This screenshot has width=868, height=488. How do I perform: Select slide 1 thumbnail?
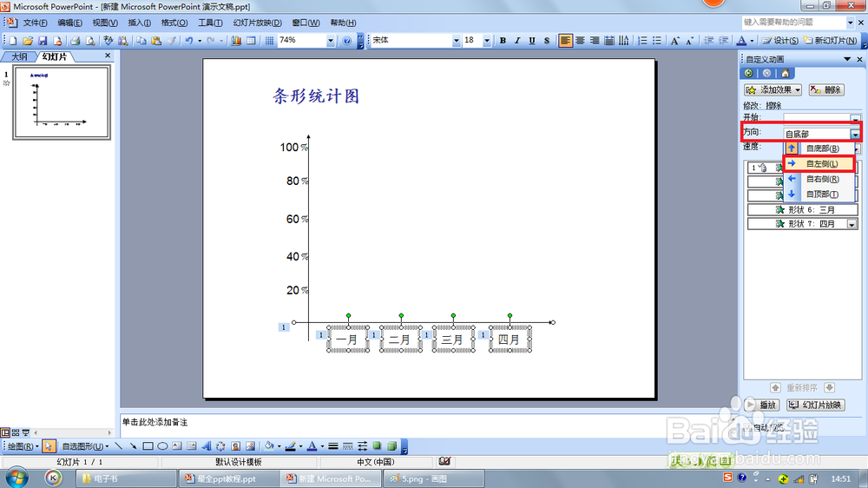(x=62, y=102)
